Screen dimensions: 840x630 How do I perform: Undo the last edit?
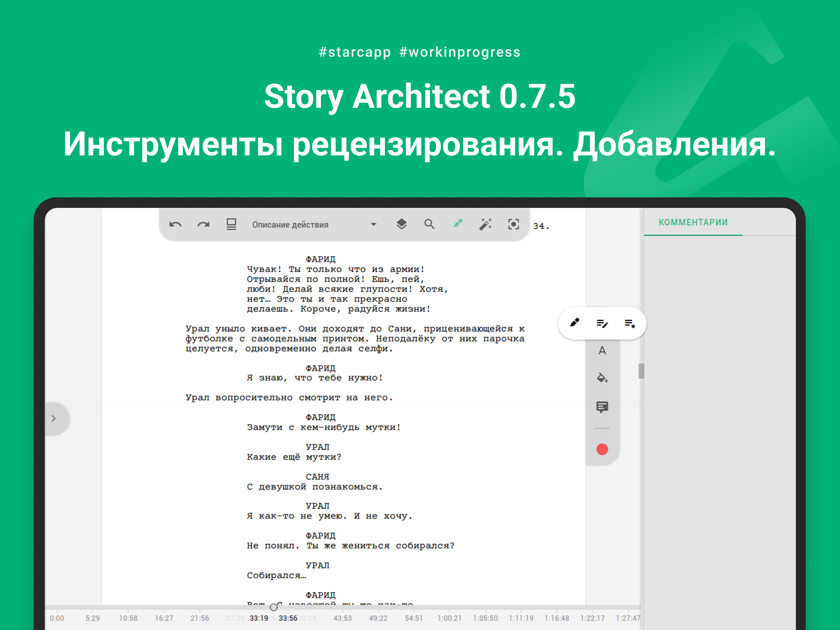point(175,224)
